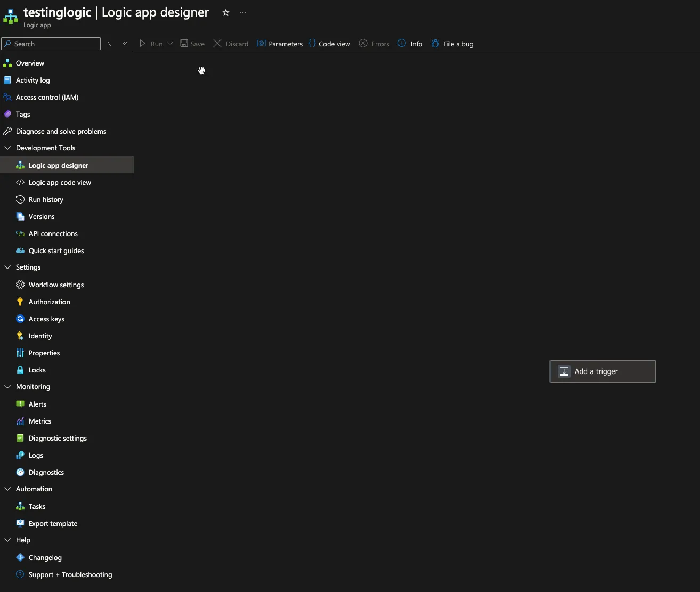Viewport: 700px width, 592px height.
Task: Click Add a trigger on canvas
Action: [603, 371]
